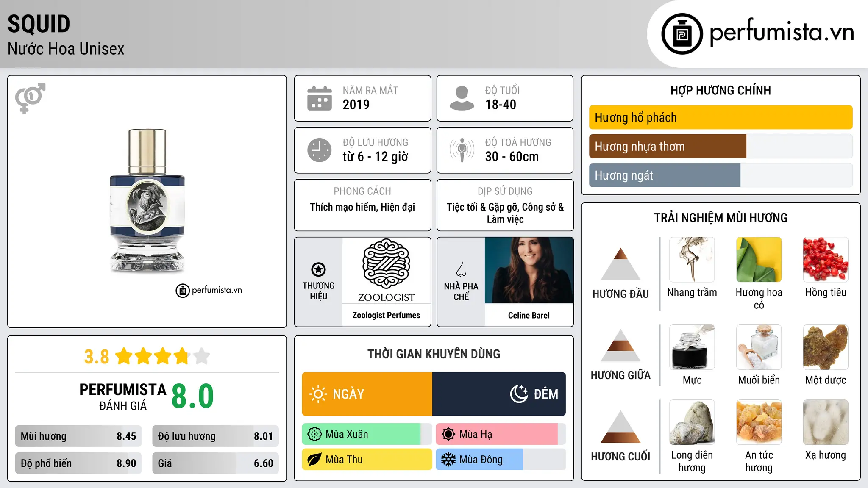Select the Một dược note image
The height and width of the screenshot is (488, 868).
826,347
